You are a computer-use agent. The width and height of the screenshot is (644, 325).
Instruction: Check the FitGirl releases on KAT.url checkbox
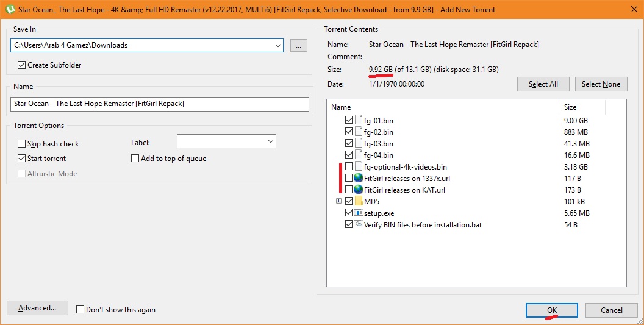349,190
